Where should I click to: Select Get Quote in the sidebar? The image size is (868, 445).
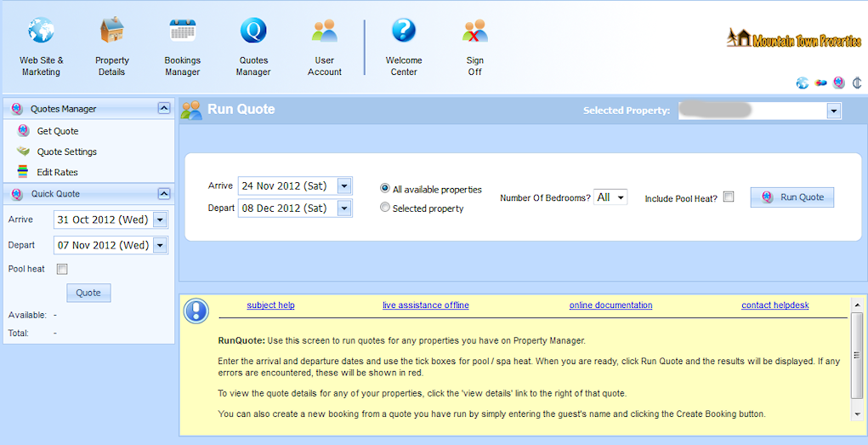58,131
